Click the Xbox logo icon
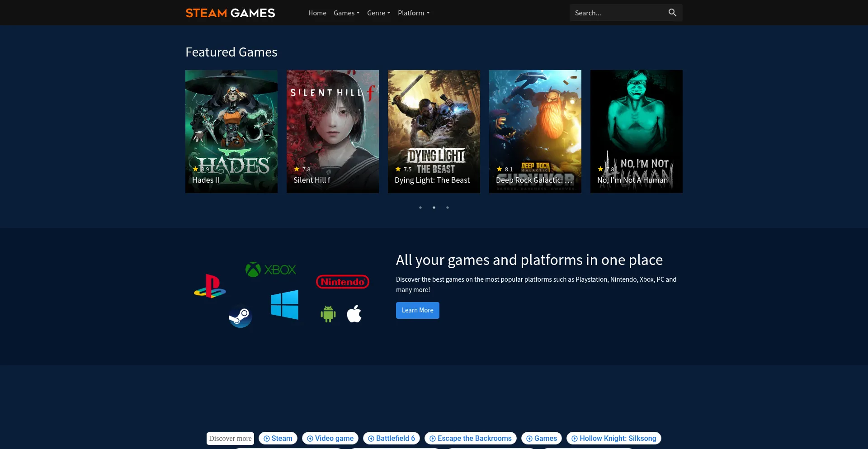This screenshot has width=868, height=449. point(270,270)
